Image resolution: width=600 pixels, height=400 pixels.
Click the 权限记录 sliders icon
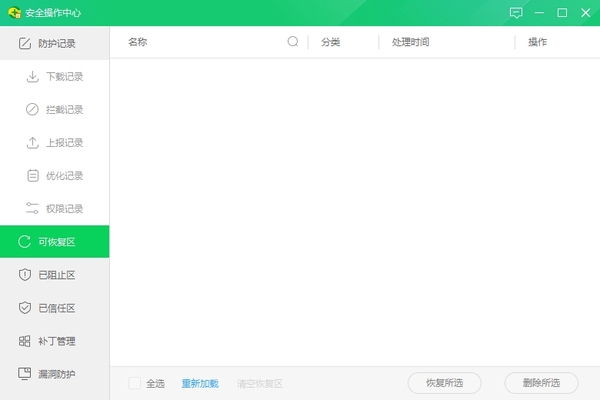pos(32,208)
